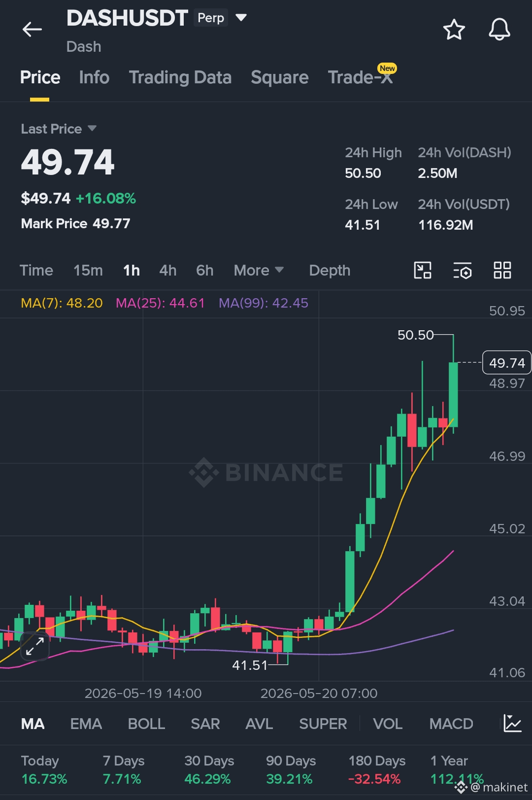Tap the 2026-05-20 07:00 time axis label
The height and width of the screenshot is (800, 532).
(x=319, y=693)
